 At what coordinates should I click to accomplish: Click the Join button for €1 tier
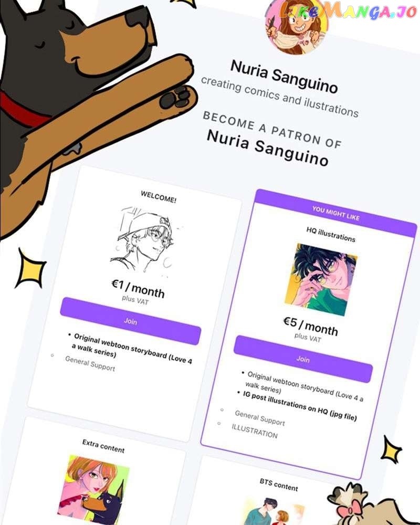(130, 321)
